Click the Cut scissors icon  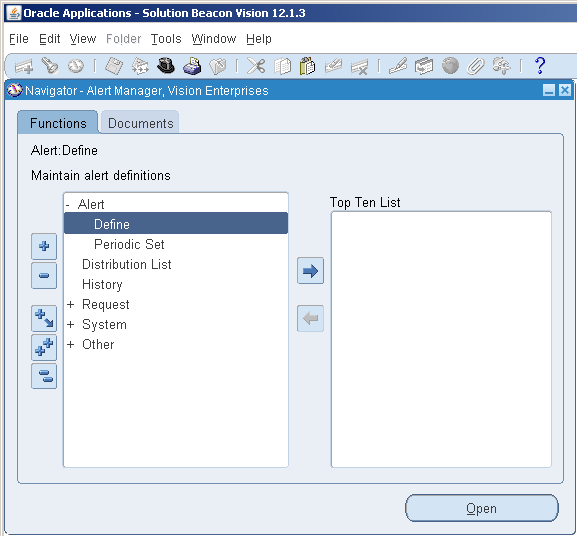point(256,66)
